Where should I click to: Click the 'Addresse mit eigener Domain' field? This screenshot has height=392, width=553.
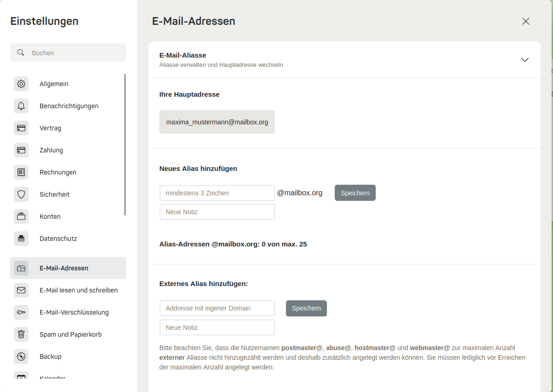[x=217, y=308]
